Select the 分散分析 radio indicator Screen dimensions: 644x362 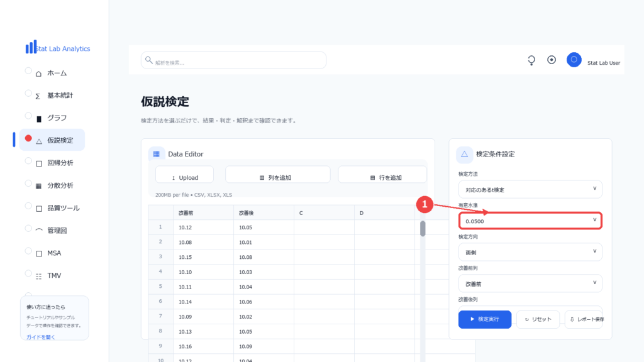(28, 184)
